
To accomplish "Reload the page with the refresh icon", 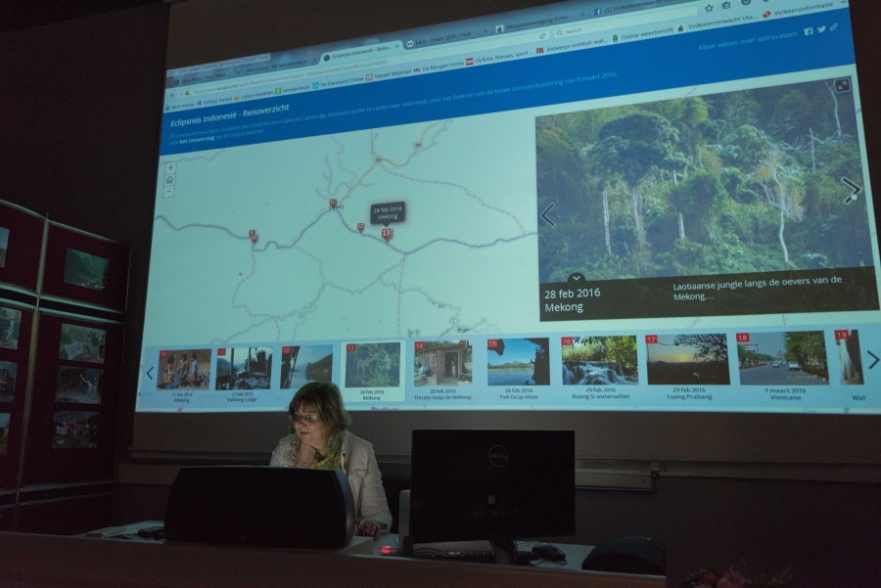I will [x=542, y=36].
